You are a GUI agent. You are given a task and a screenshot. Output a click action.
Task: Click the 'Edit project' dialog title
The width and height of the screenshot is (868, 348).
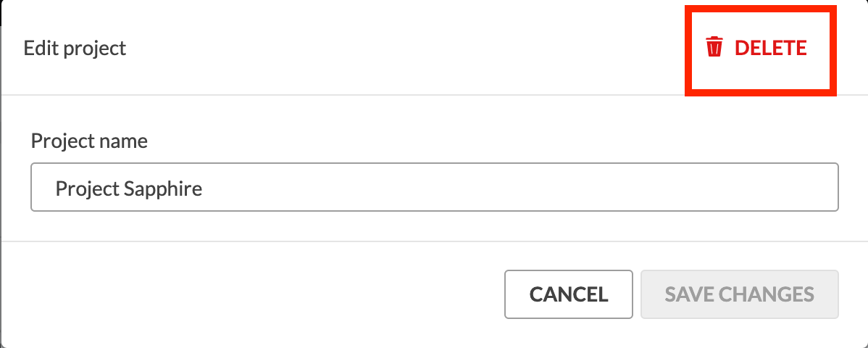tap(75, 48)
